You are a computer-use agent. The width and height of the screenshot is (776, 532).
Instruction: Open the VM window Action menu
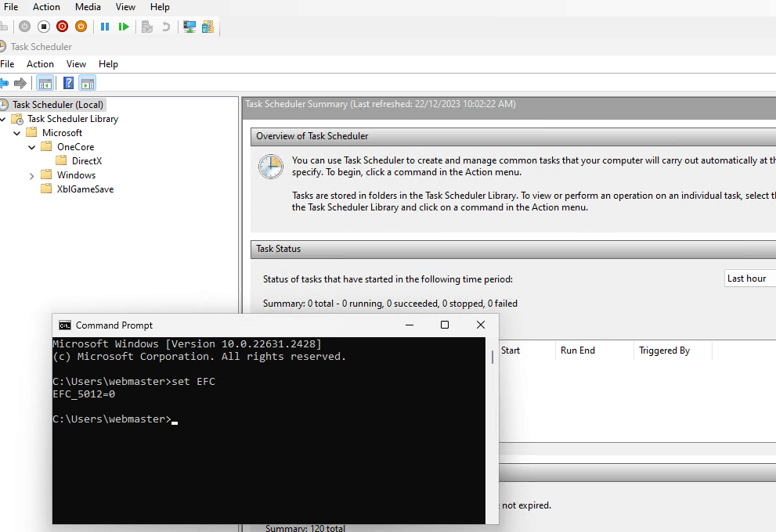tap(46, 7)
